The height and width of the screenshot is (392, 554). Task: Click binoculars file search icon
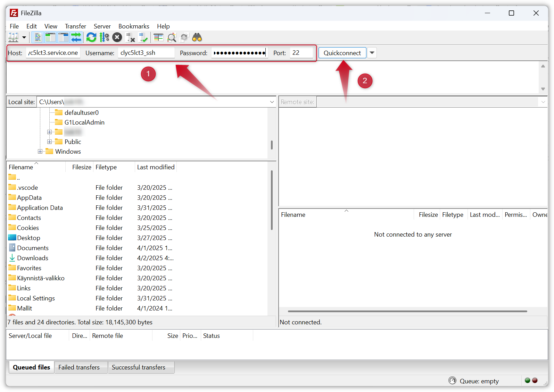[197, 37]
